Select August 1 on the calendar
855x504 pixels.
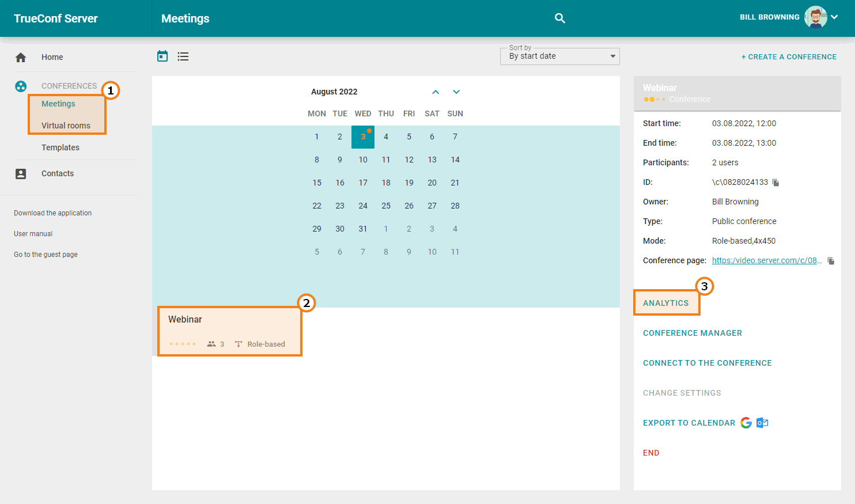(317, 137)
